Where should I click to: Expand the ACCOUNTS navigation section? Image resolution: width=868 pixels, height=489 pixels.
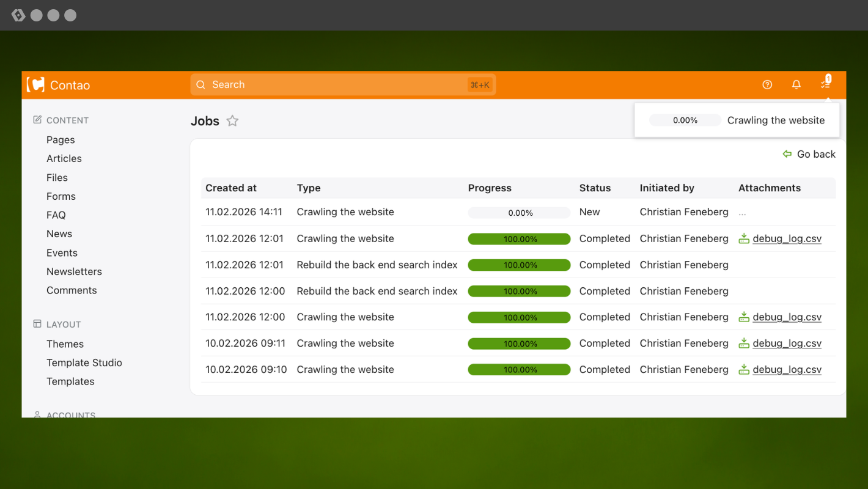click(70, 414)
